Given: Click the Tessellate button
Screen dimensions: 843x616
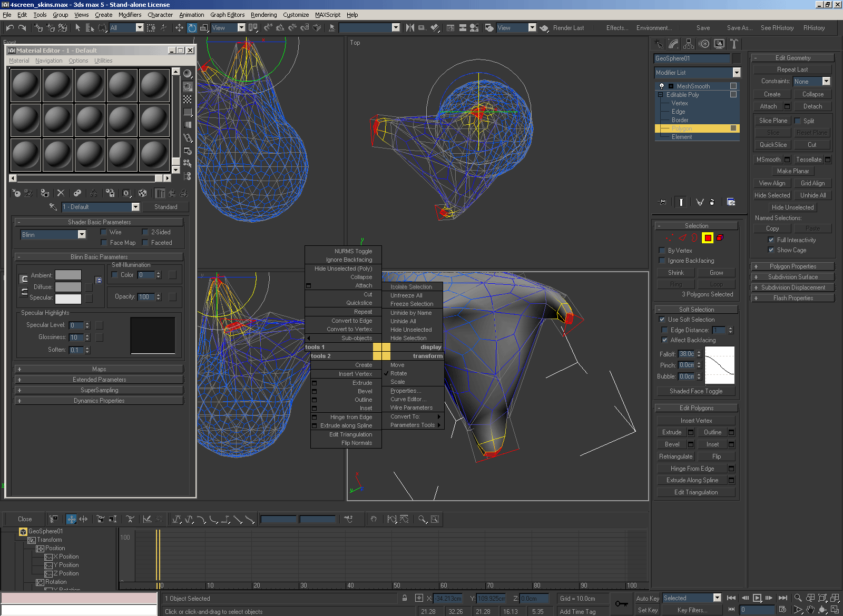Looking at the screenshot, I should 808,160.
